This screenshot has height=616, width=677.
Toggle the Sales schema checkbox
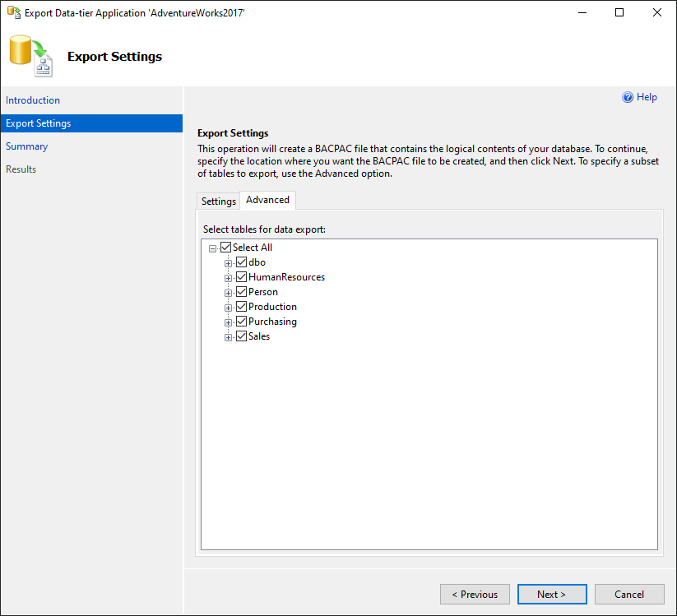pos(241,336)
